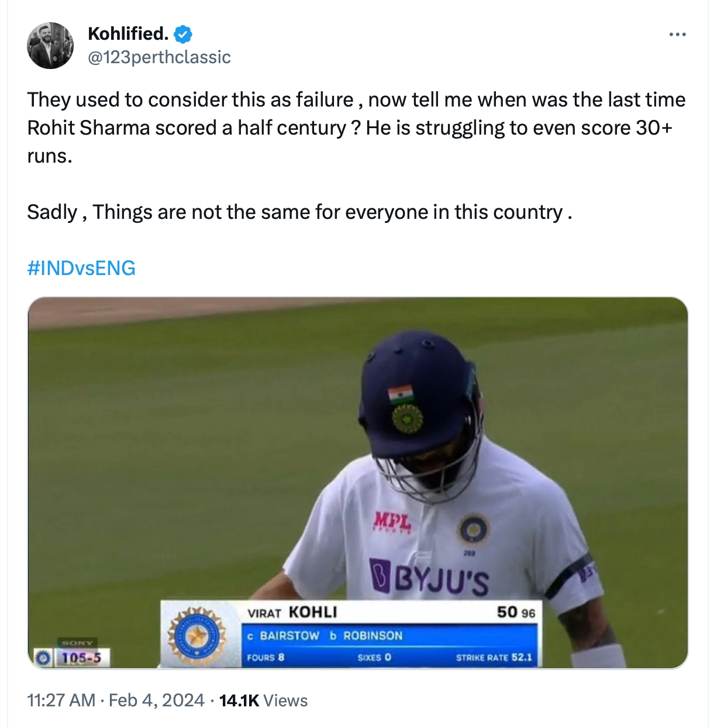This screenshot has height=728, width=710.
Task: Click the blue verified badge
Action: click(183, 35)
